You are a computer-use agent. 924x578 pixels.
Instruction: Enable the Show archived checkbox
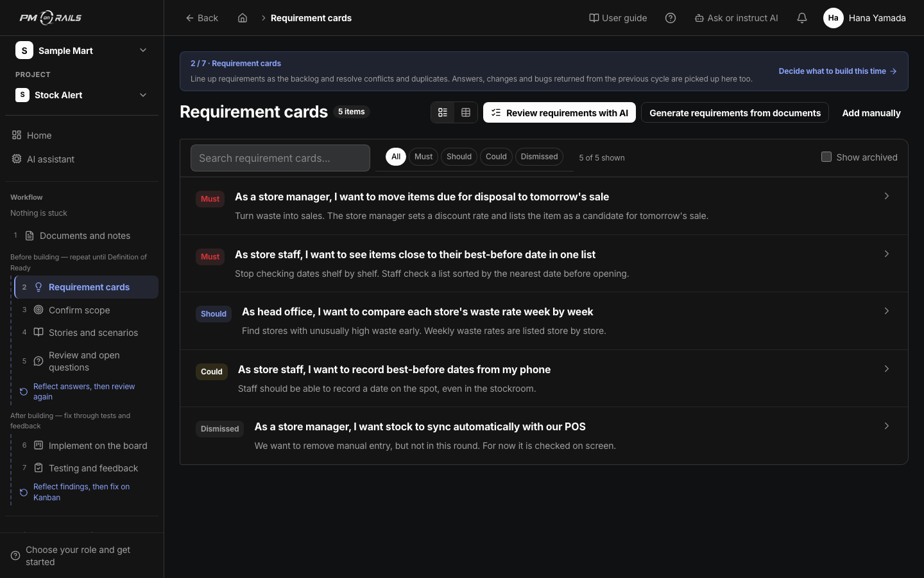click(x=826, y=157)
